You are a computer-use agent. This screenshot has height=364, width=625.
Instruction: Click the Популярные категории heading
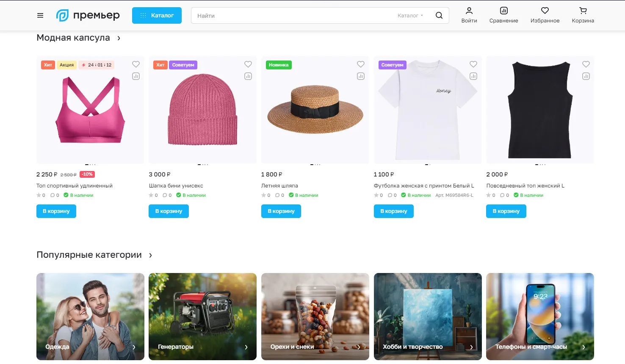[x=89, y=255]
